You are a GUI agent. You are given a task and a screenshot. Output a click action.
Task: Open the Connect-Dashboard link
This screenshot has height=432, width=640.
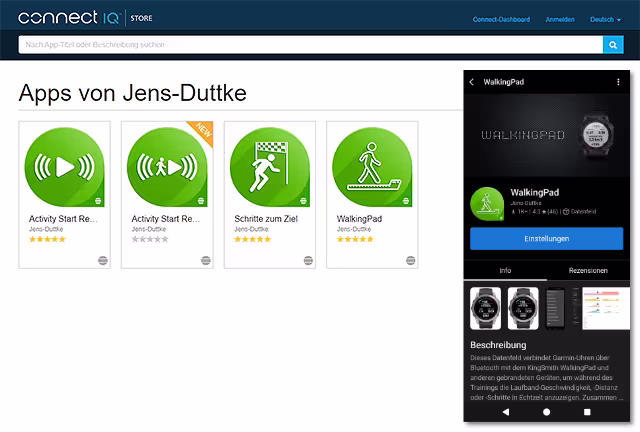[x=501, y=19]
